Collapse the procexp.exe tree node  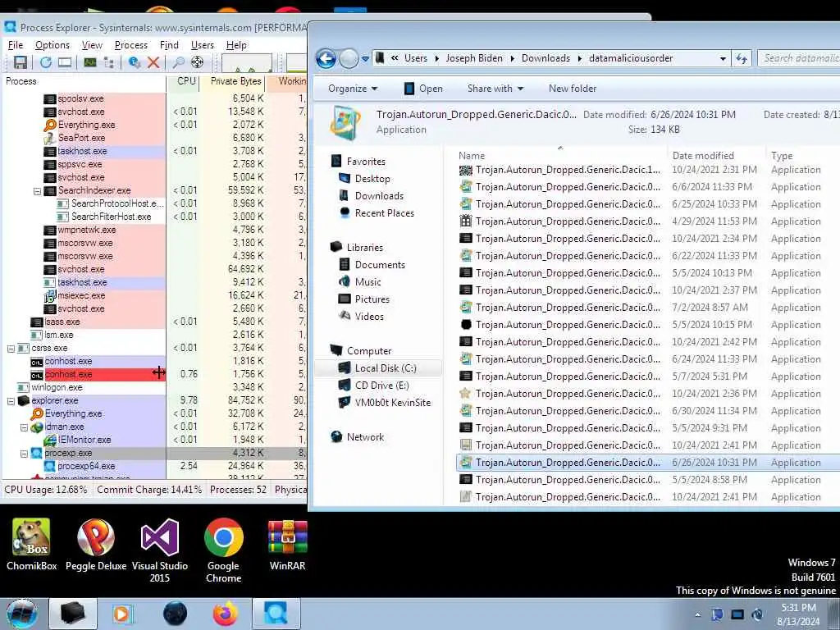point(24,453)
